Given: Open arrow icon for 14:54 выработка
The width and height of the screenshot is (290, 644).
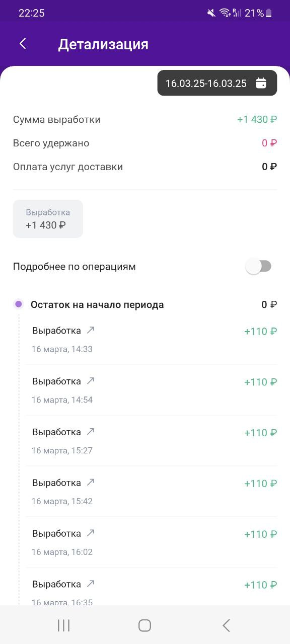Looking at the screenshot, I should click(x=91, y=381).
